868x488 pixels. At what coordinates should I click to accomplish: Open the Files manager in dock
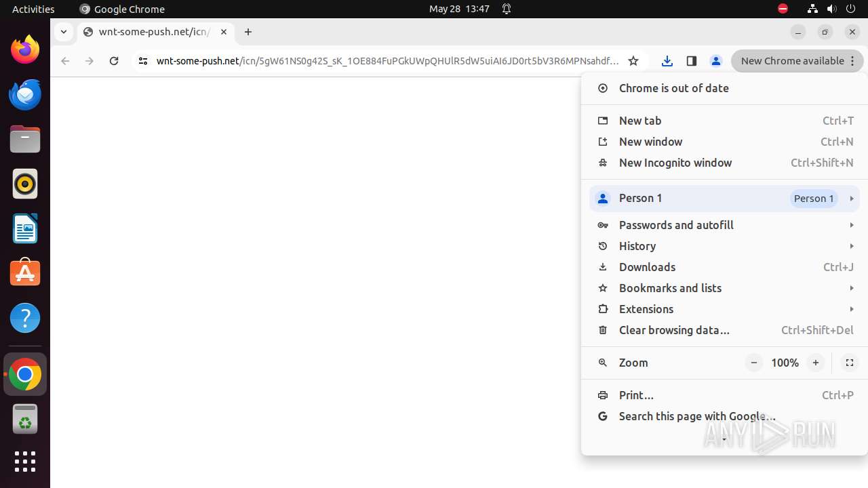[25, 139]
